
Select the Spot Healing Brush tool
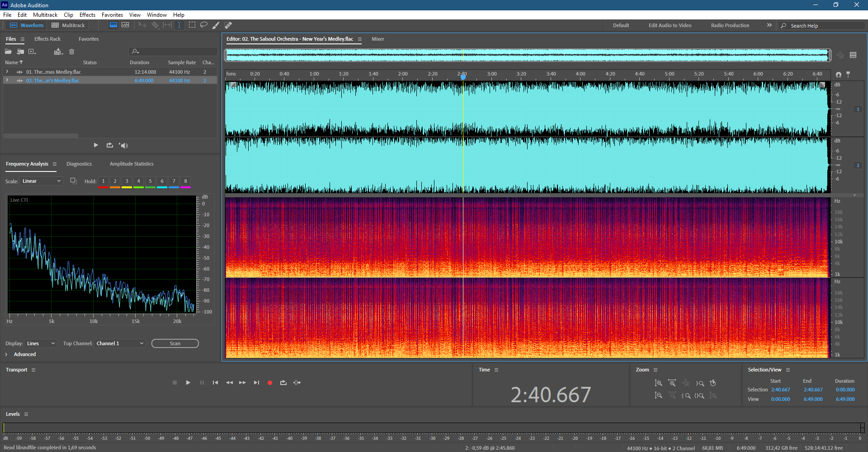pos(228,25)
